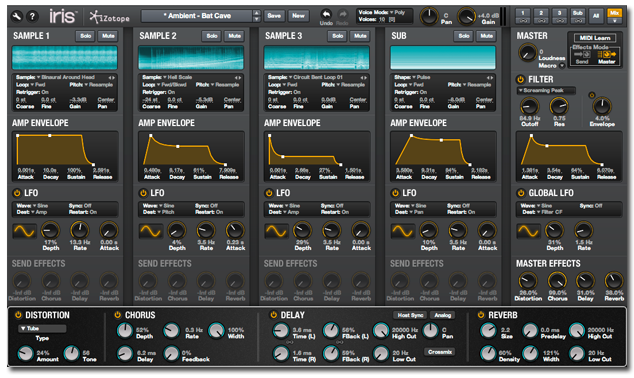The image size is (634, 378).
Task: Click the Sample 2 spectrogram thumbnail
Action: point(191,57)
